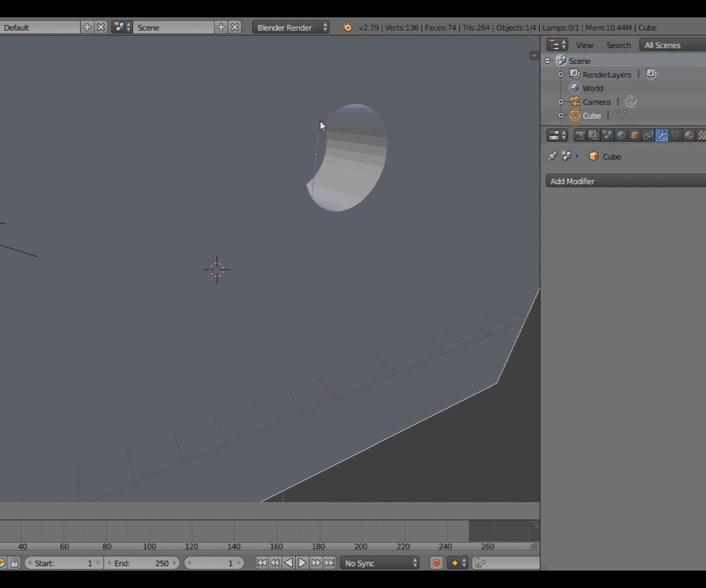Open the Scene properties tab
This screenshot has width=706, height=588.
click(607, 135)
